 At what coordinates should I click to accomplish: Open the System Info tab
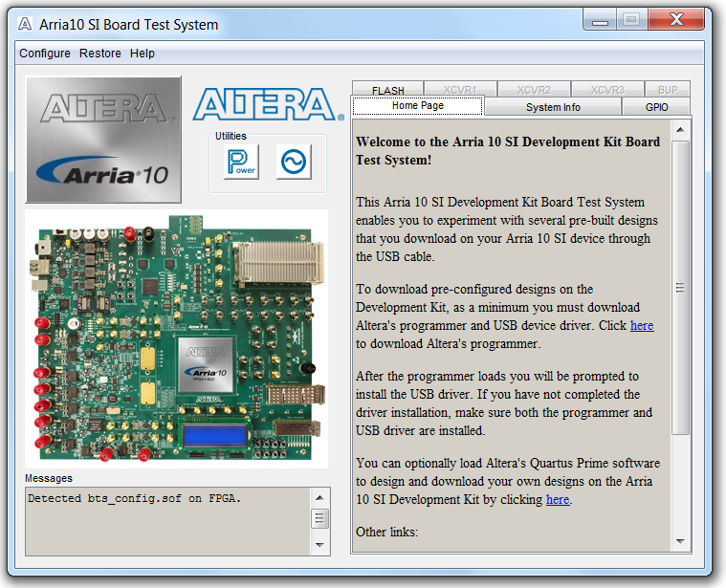553,107
